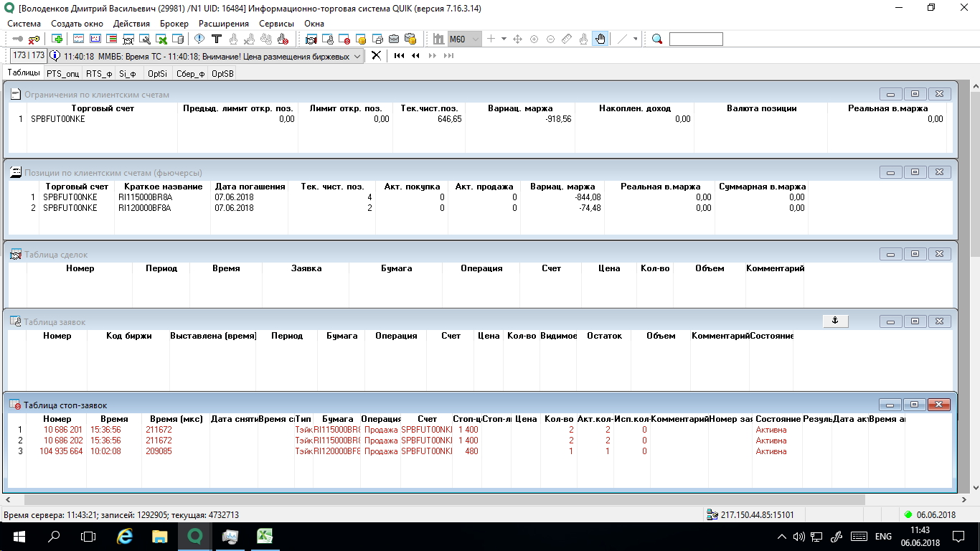980x551 pixels.
Task: Click the toolbar search input field
Action: (x=695, y=39)
